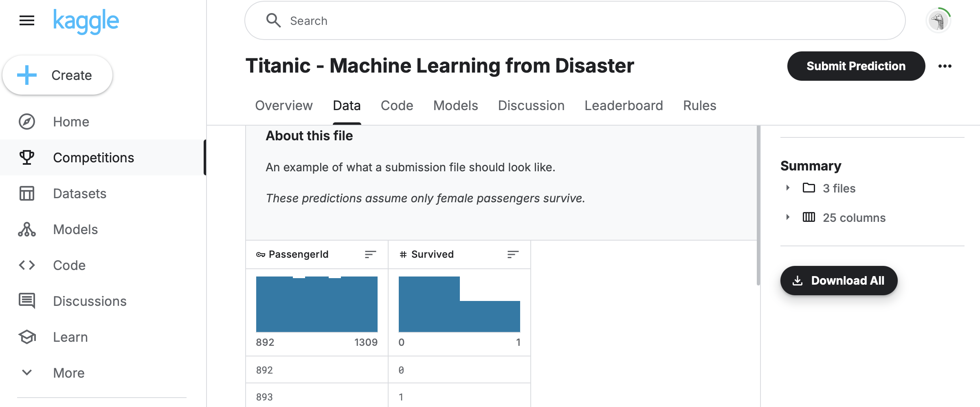
Task: Click the Submit Prediction button
Action: click(856, 66)
